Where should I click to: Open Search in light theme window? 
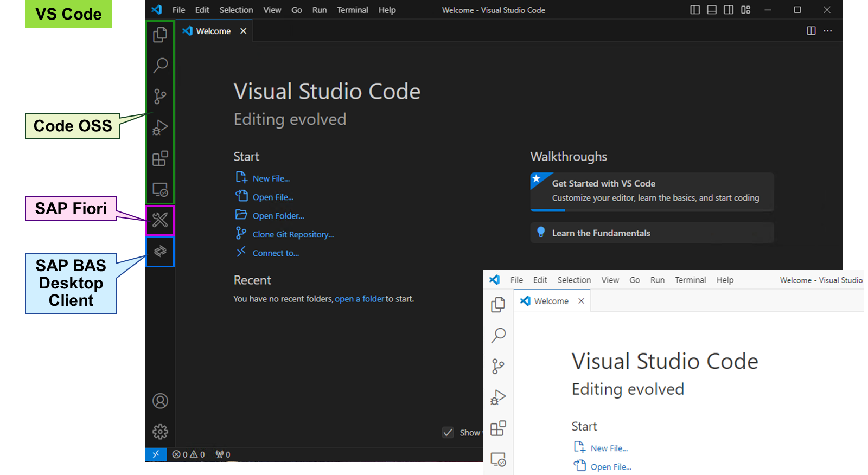point(498,335)
